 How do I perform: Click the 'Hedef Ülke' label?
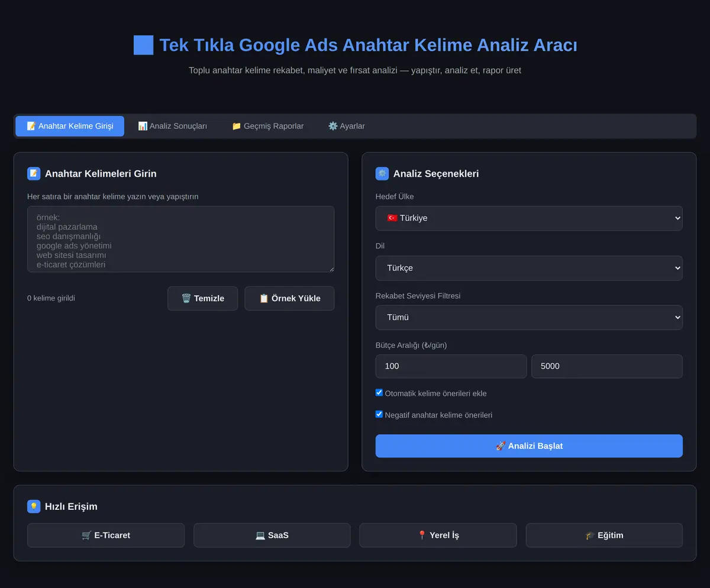tap(395, 196)
